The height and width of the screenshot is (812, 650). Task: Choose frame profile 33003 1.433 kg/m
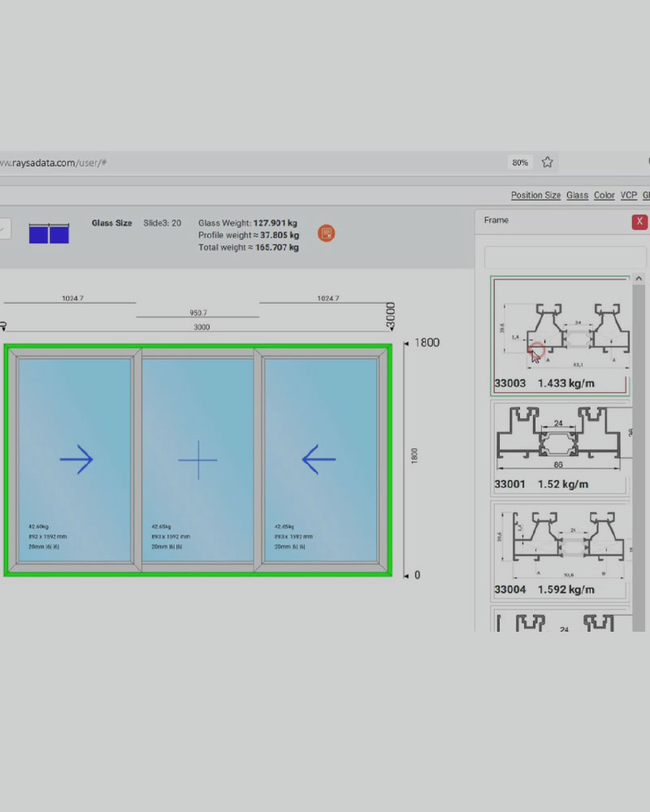[x=560, y=335]
